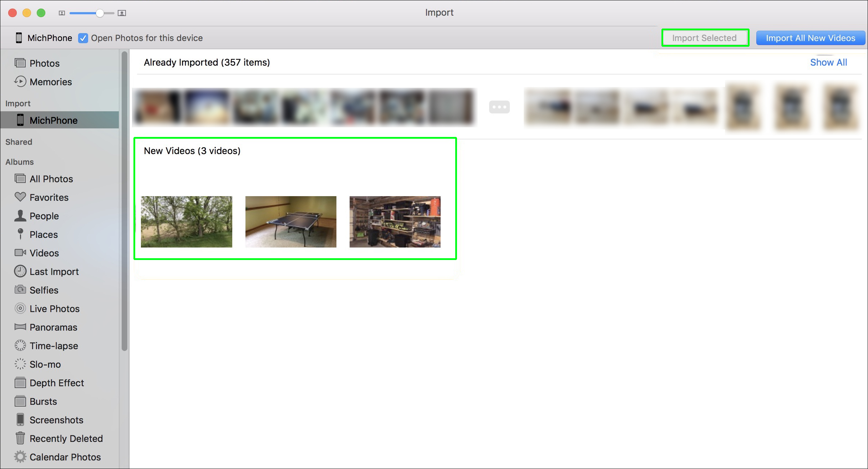Click the large thumbnail size icon
This screenshot has height=469, width=868.
[122, 13]
